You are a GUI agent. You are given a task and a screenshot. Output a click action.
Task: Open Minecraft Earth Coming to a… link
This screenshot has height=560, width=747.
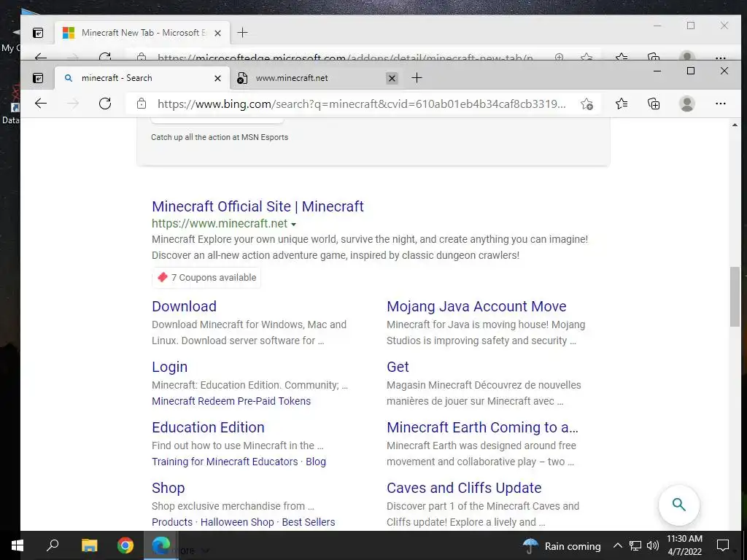[x=482, y=427]
